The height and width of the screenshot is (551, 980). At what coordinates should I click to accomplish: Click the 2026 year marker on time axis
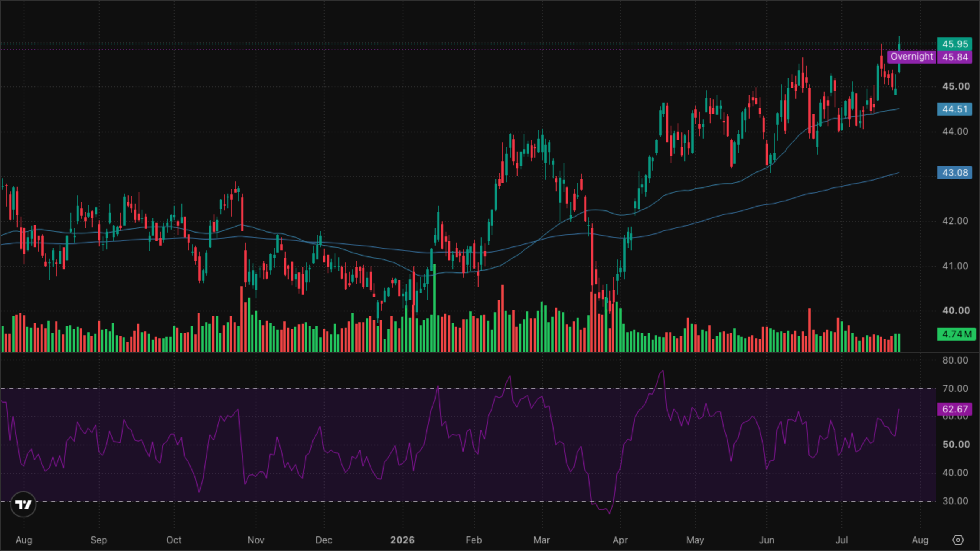(402, 540)
